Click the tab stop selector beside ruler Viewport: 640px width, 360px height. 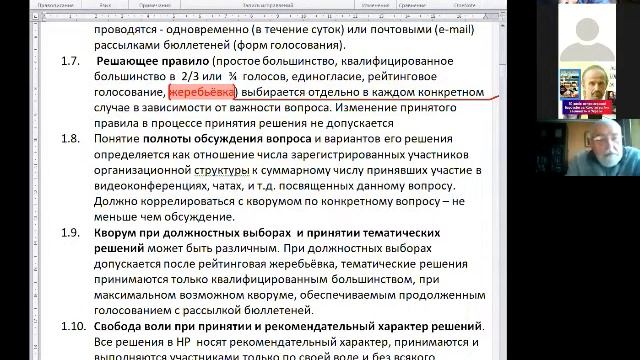36,16
